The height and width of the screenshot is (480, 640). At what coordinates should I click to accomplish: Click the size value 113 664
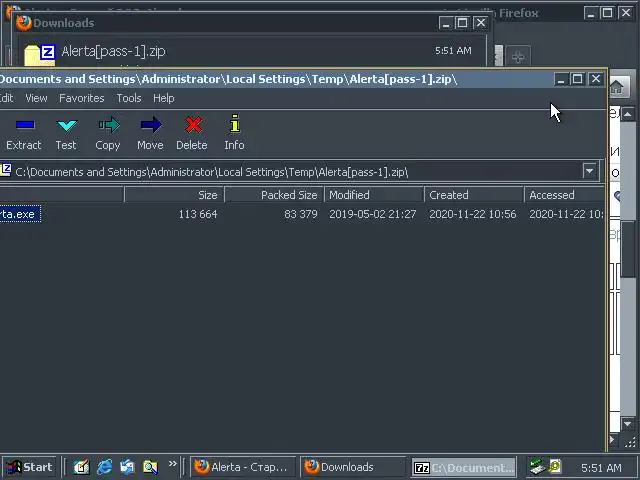click(198, 214)
